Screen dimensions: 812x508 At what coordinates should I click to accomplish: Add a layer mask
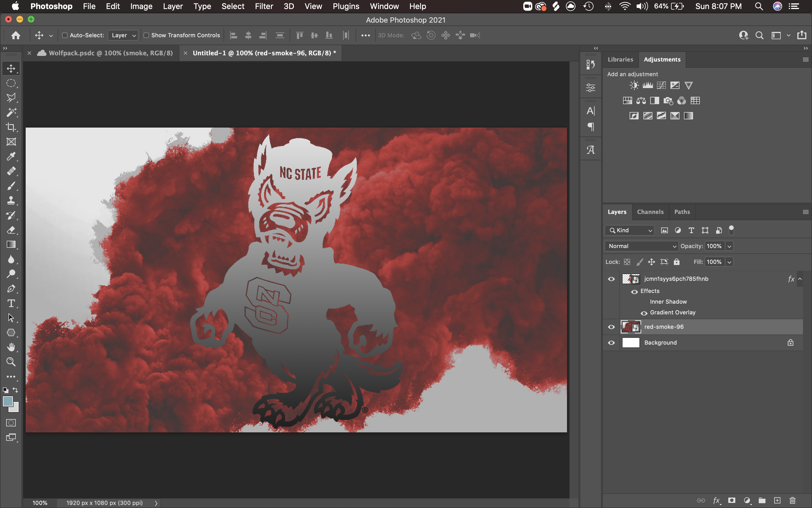click(x=732, y=500)
